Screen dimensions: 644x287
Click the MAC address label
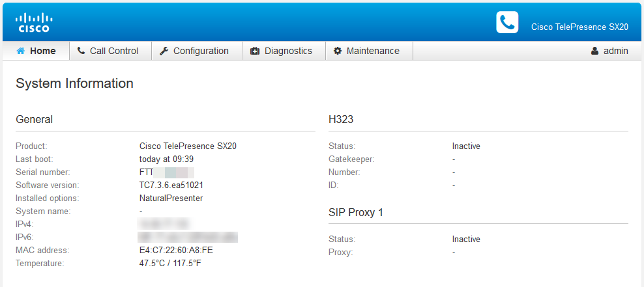(42, 250)
